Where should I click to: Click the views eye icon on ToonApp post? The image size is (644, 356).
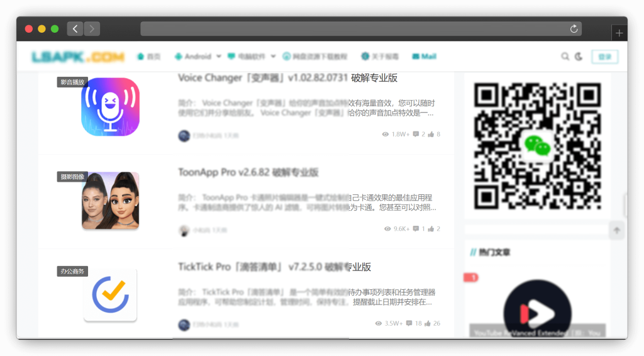387,229
